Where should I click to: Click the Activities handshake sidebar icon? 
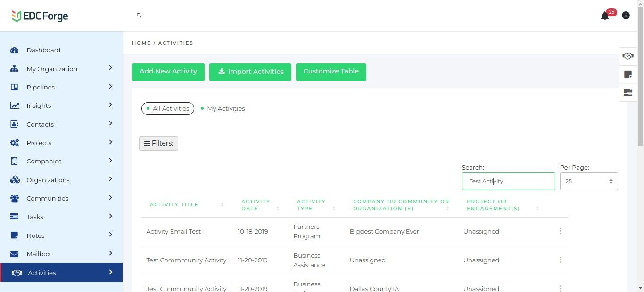coord(17,273)
